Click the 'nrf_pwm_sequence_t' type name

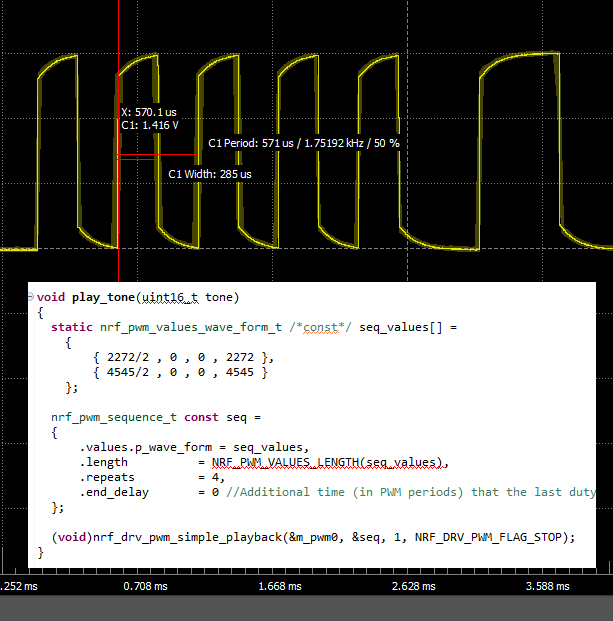[x=114, y=417]
